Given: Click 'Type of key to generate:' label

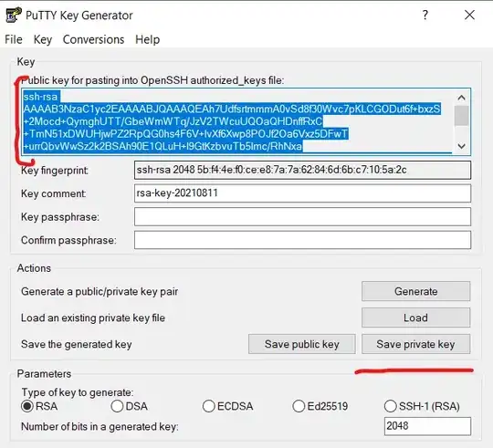Looking at the screenshot, I should (78, 392).
